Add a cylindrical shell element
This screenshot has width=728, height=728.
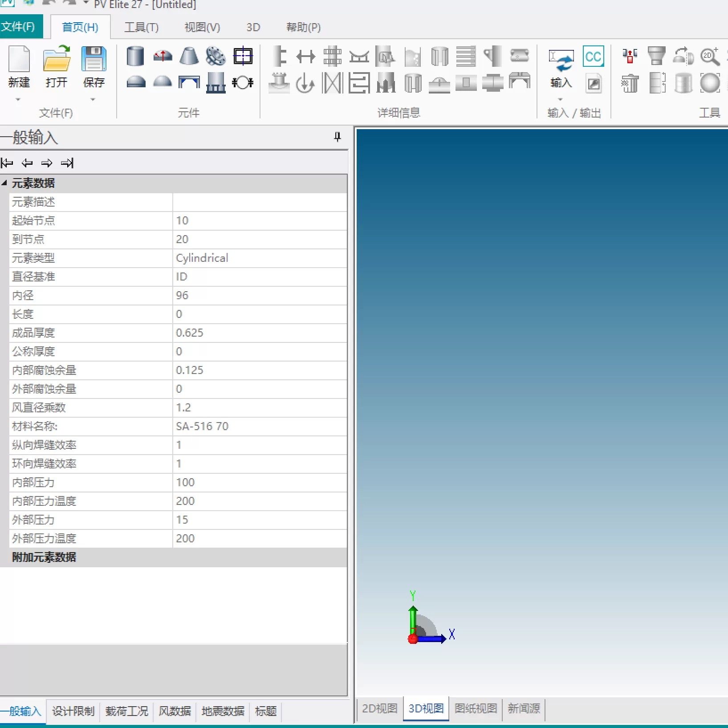pyautogui.click(x=135, y=57)
